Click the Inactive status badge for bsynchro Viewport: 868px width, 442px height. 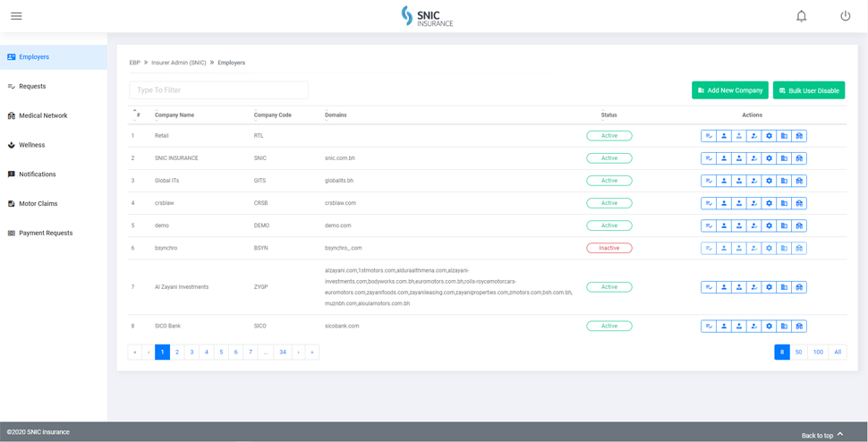click(x=608, y=249)
